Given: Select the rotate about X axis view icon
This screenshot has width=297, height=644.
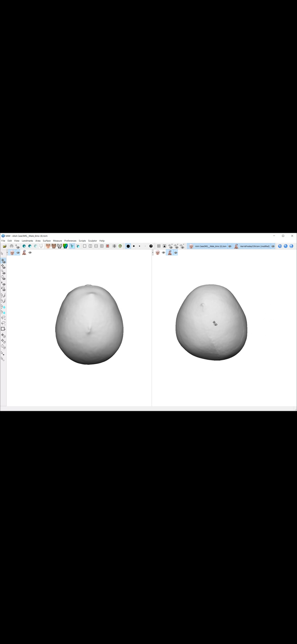Looking at the screenshot, I should pyautogui.click(x=171, y=246).
